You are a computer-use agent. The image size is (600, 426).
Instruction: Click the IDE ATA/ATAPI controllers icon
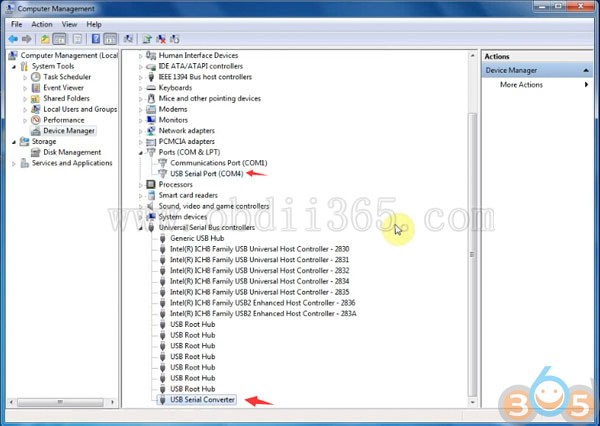[x=151, y=66]
